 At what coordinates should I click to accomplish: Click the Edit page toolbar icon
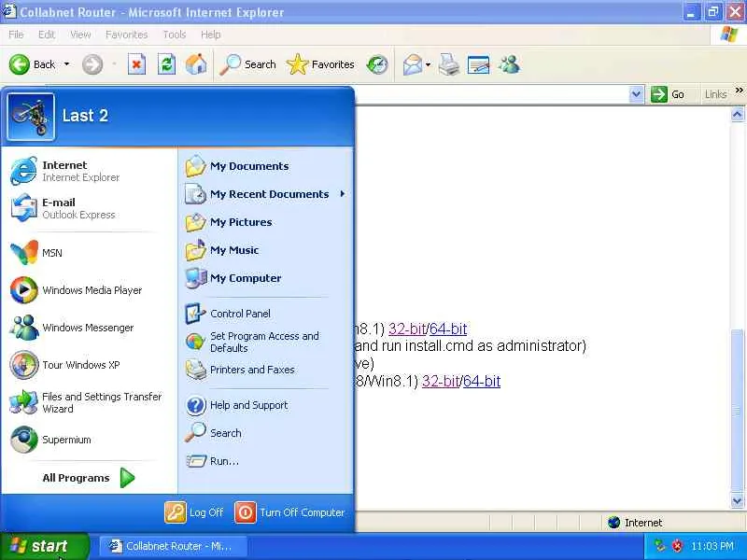tap(478, 64)
